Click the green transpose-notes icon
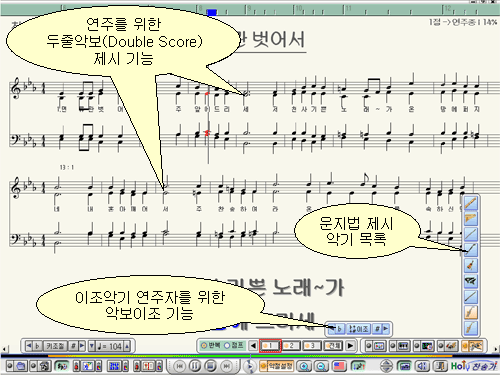This screenshot has width=500, height=375. tap(358, 366)
